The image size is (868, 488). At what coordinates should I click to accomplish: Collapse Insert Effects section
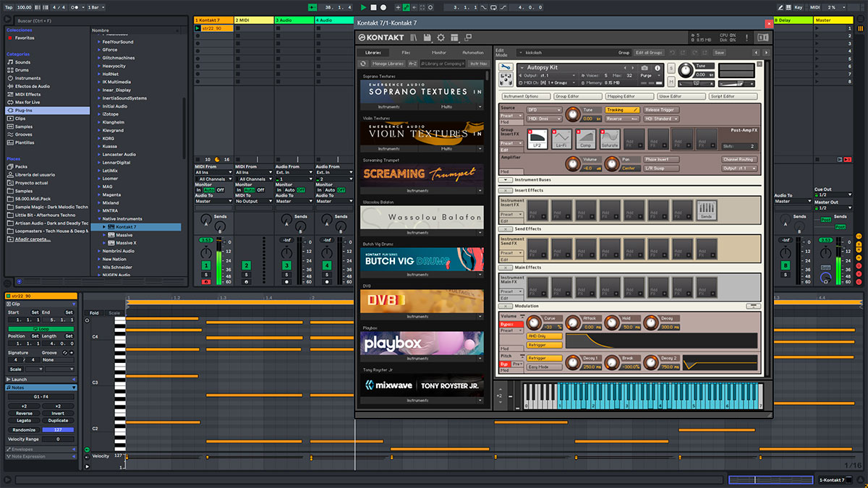pos(505,191)
